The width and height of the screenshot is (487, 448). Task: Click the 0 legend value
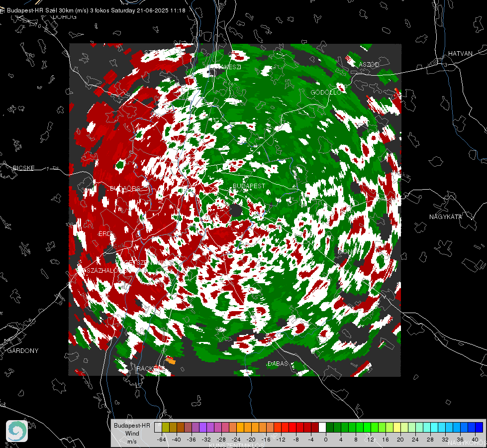pos(325,440)
